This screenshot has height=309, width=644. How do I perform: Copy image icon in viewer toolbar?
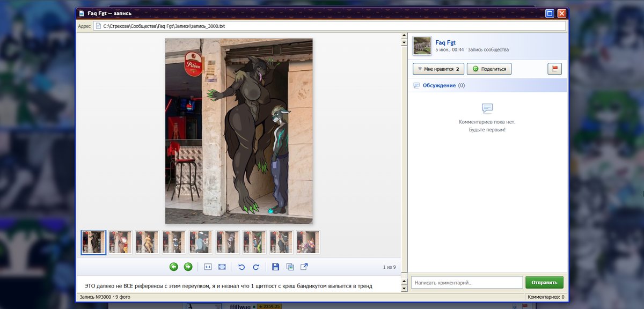coord(290,267)
